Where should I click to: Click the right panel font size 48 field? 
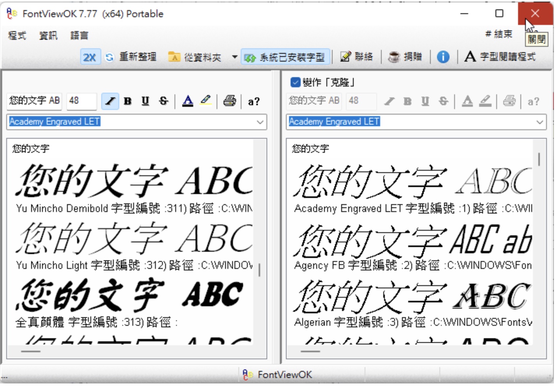[x=361, y=101]
